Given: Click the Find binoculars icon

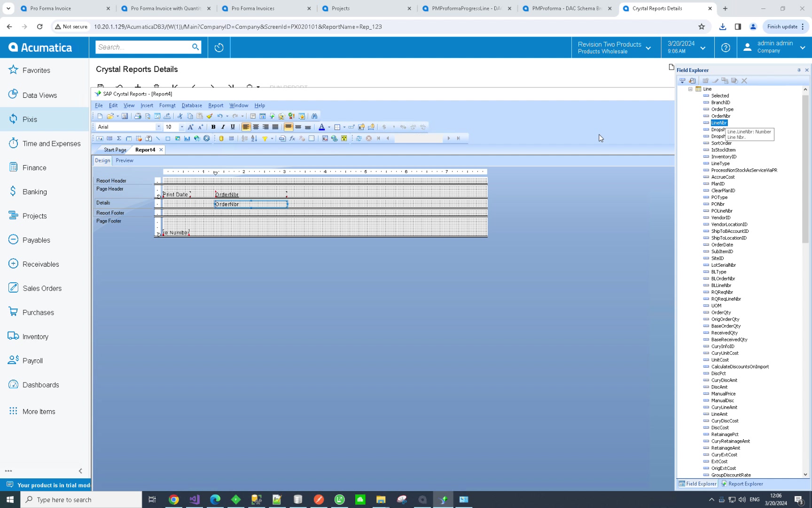Looking at the screenshot, I should coord(314,116).
